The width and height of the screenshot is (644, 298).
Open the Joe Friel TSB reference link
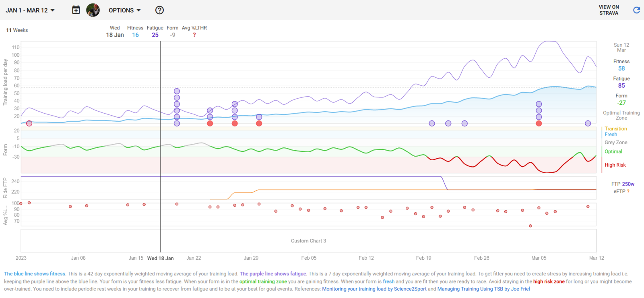point(483,289)
